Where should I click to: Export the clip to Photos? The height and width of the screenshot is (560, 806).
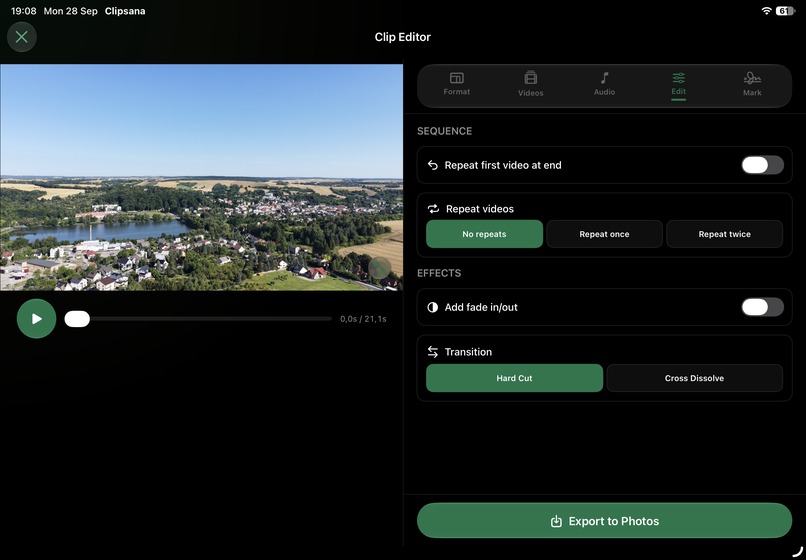pyautogui.click(x=604, y=521)
